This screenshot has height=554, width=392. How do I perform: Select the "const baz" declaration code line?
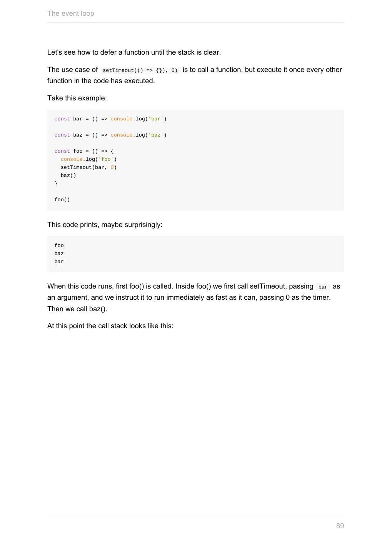click(110, 135)
